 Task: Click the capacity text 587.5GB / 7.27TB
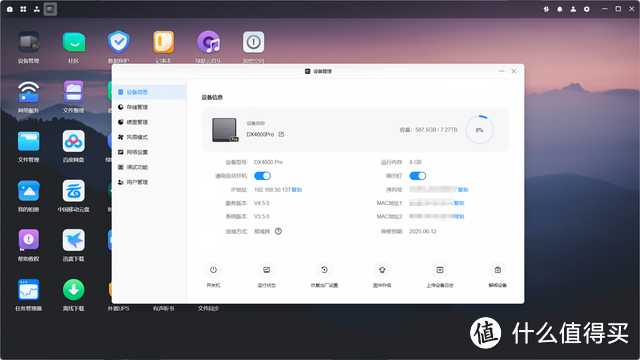(x=436, y=130)
